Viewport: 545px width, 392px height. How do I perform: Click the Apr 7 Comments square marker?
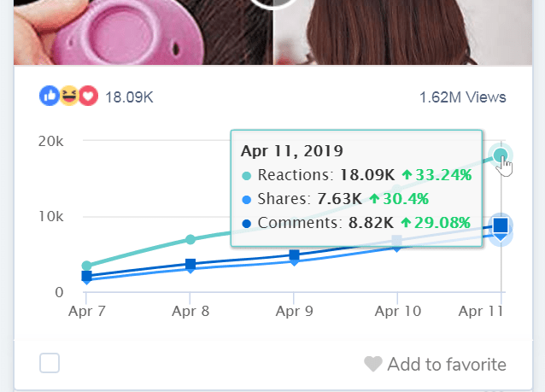coord(86,276)
